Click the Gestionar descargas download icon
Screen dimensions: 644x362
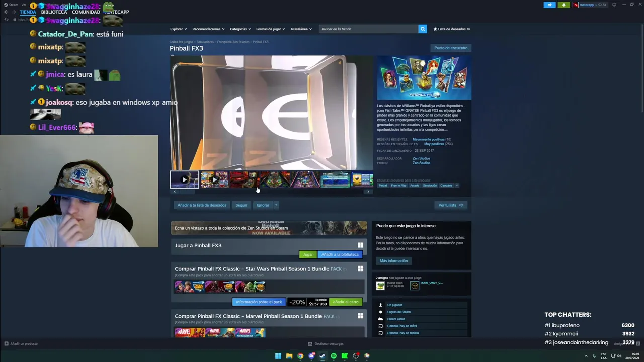pos(310,344)
